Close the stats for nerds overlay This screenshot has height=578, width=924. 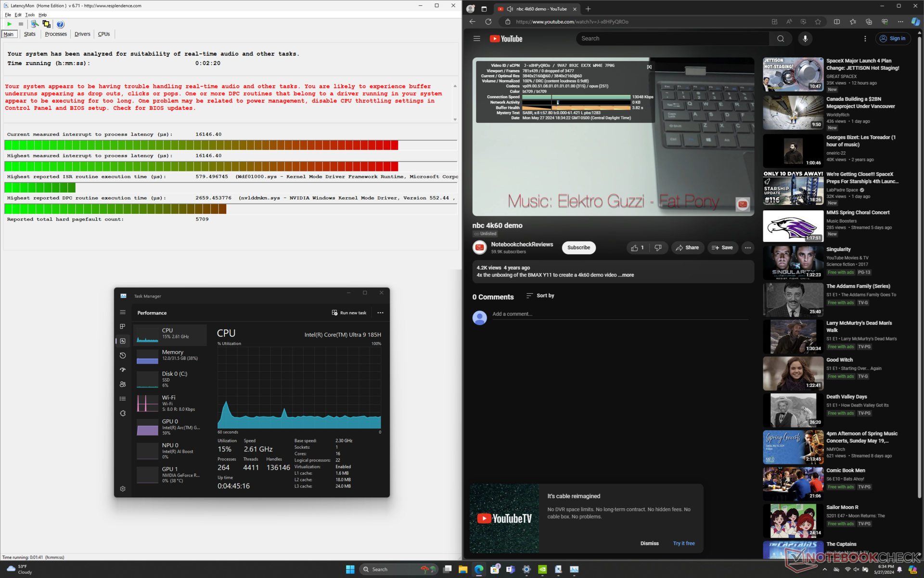tap(649, 67)
